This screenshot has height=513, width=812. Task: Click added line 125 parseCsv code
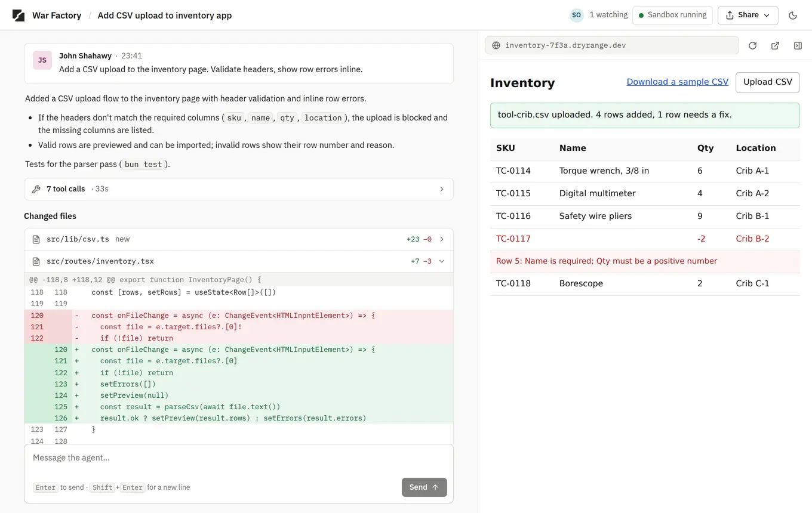coord(239,407)
